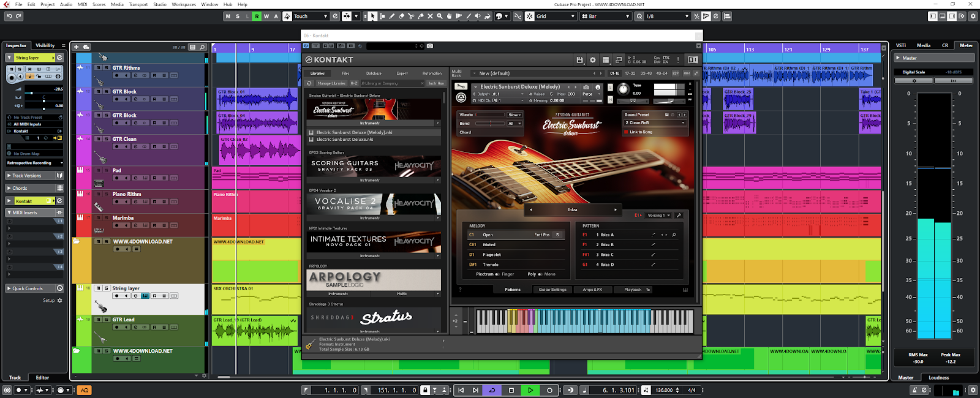Select the Erase tool in Cubase toolbar
Screen dimensions: 980x398
tap(401, 16)
